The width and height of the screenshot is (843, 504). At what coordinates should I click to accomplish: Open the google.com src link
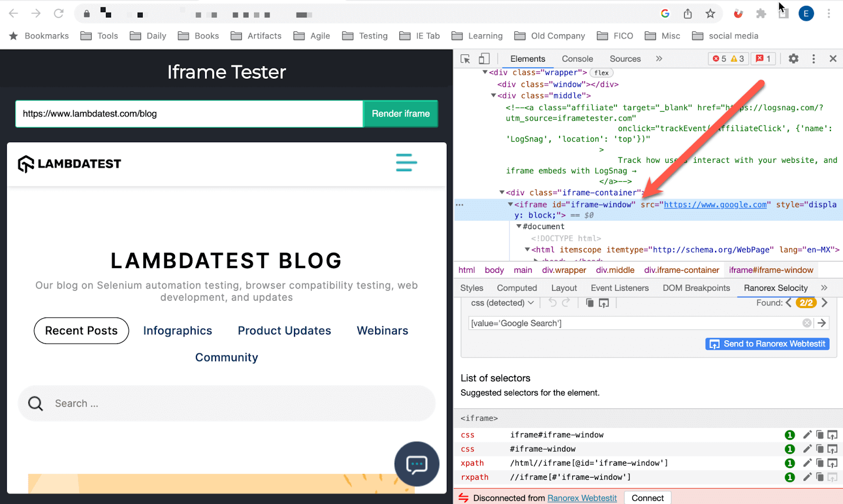[x=715, y=204]
